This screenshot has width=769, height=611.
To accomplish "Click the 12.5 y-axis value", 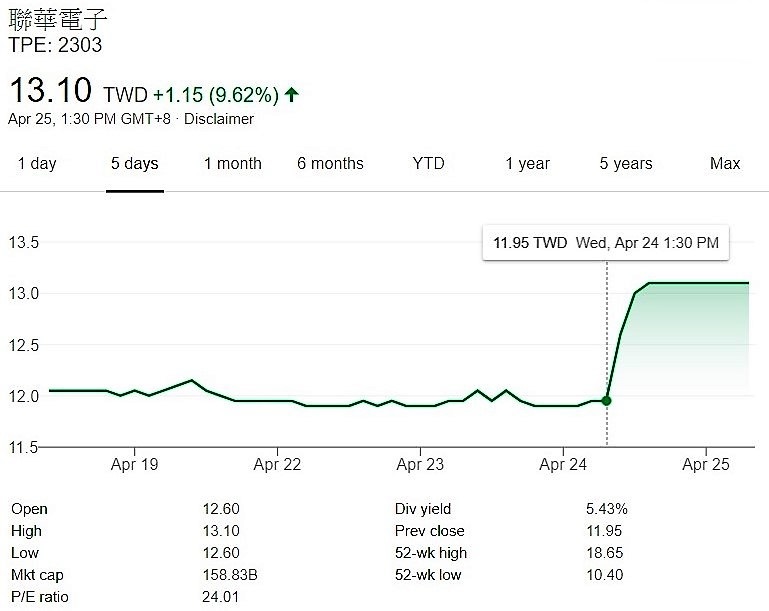I will (24, 345).
